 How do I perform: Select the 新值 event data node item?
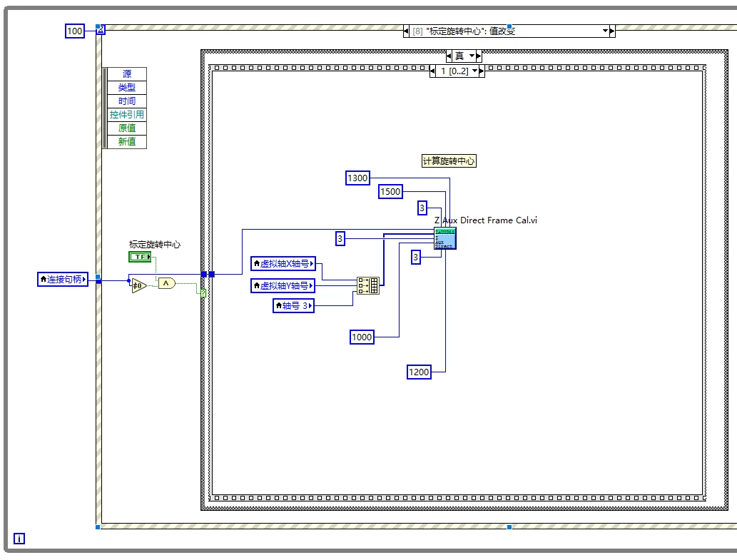tap(127, 141)
